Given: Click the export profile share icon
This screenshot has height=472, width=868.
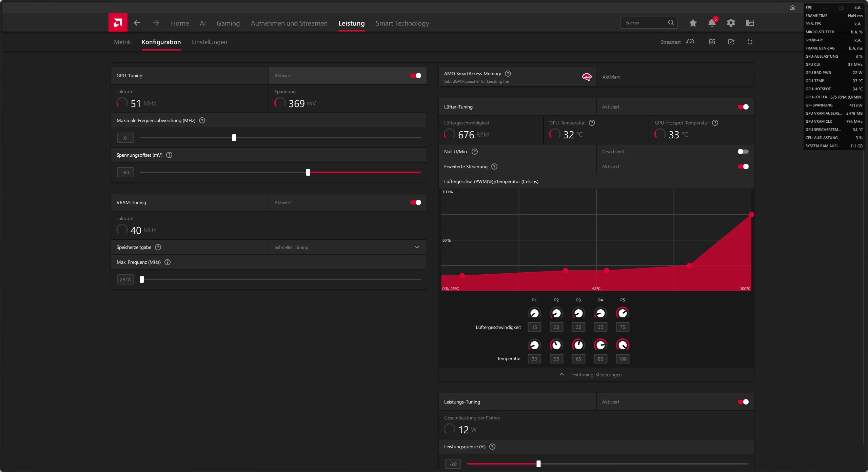Looking at the screenshot, I should 731,42.
